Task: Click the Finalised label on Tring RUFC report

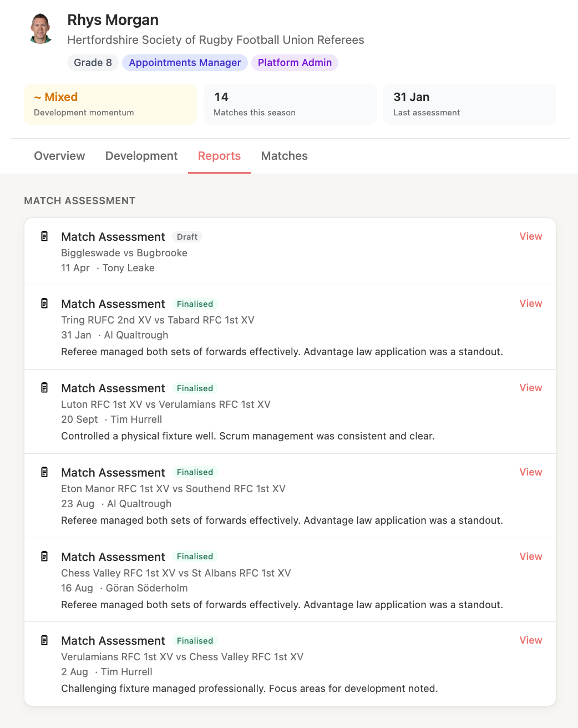Action: point(195,304)
